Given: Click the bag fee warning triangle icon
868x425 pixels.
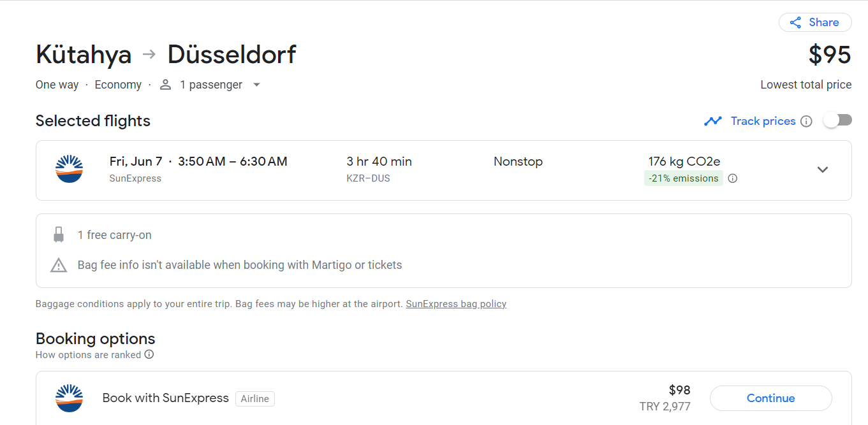Looking at the screenshot, I should point(59,265).
